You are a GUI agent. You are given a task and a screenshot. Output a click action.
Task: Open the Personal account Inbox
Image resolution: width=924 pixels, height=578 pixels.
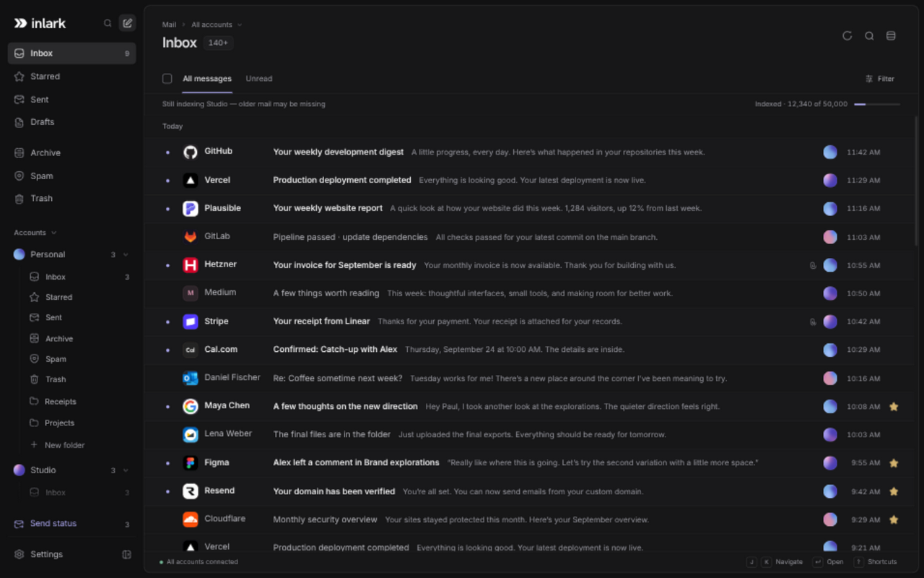coord(79,277)
